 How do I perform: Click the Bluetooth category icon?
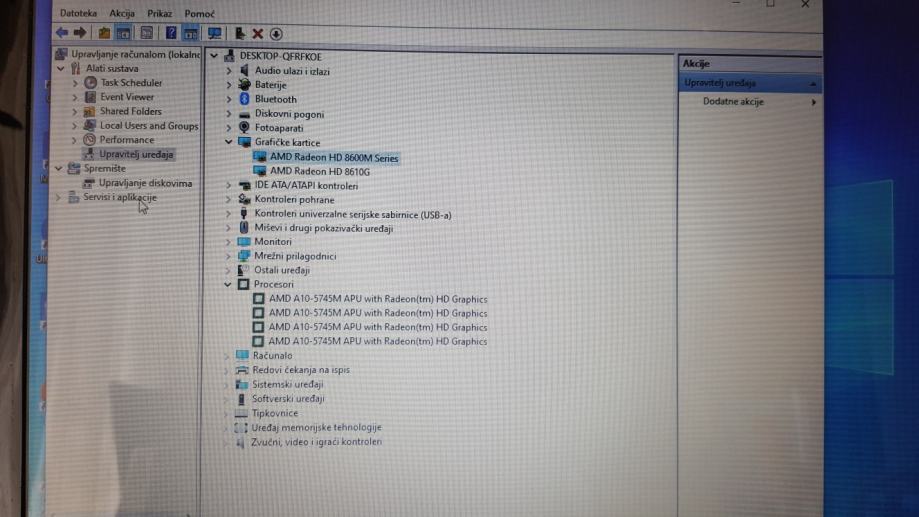[x=244, y=99]
